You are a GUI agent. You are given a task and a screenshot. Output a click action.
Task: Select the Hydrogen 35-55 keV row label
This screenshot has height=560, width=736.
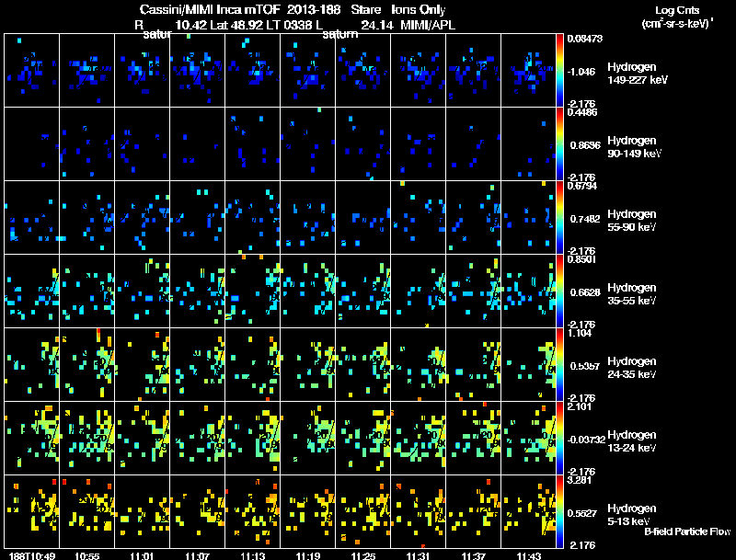coord(632,294)
